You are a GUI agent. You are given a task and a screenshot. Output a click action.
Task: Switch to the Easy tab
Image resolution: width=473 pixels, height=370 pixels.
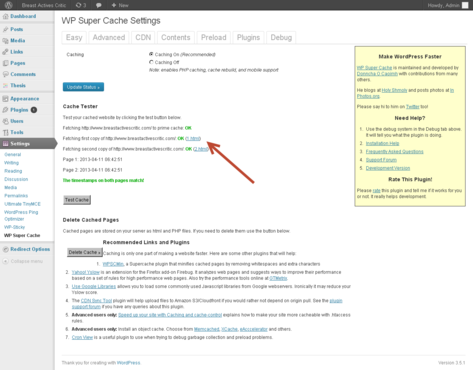point(74,37)
